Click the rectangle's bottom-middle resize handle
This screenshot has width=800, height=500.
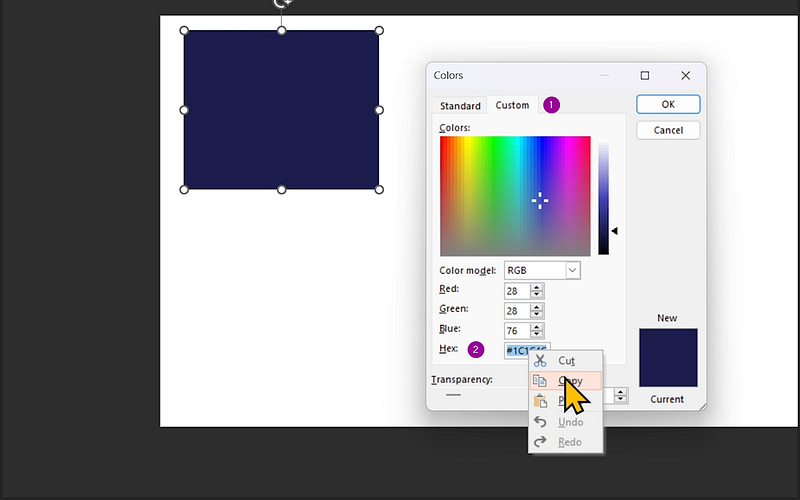pos(282,190)
